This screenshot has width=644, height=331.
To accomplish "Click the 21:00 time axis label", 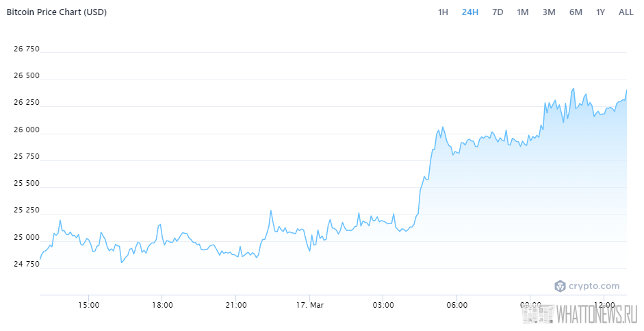I will [x=235, y=304].
